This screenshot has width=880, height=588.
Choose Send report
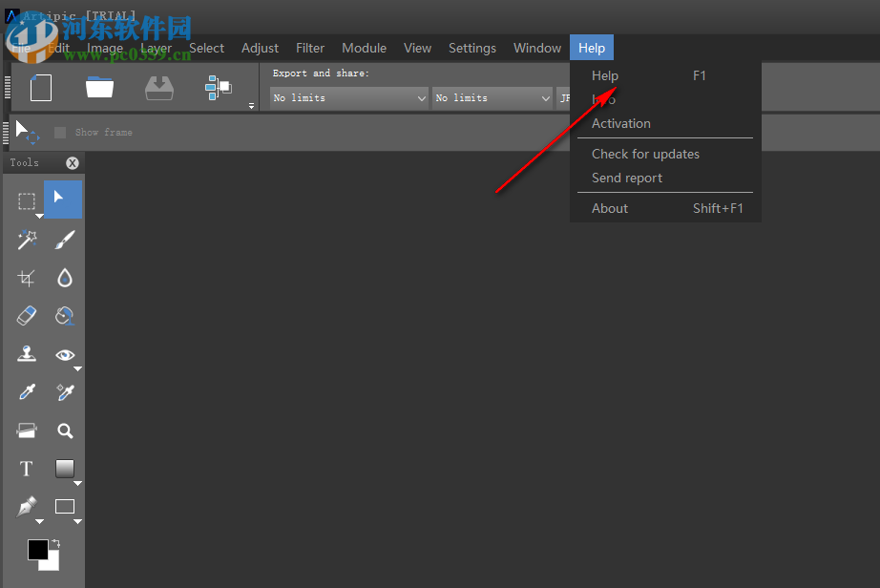pos(665,178)
